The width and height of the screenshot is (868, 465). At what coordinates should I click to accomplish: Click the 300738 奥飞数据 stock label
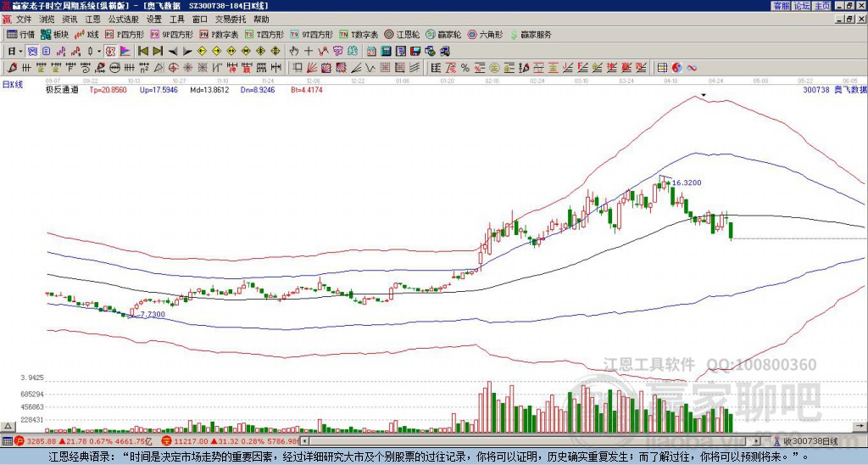point(834,89)
